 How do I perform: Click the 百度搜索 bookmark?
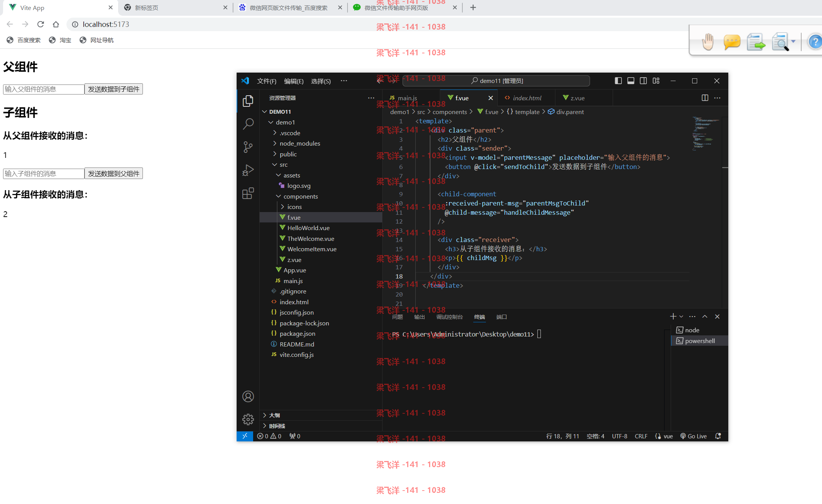coord(24,40)
